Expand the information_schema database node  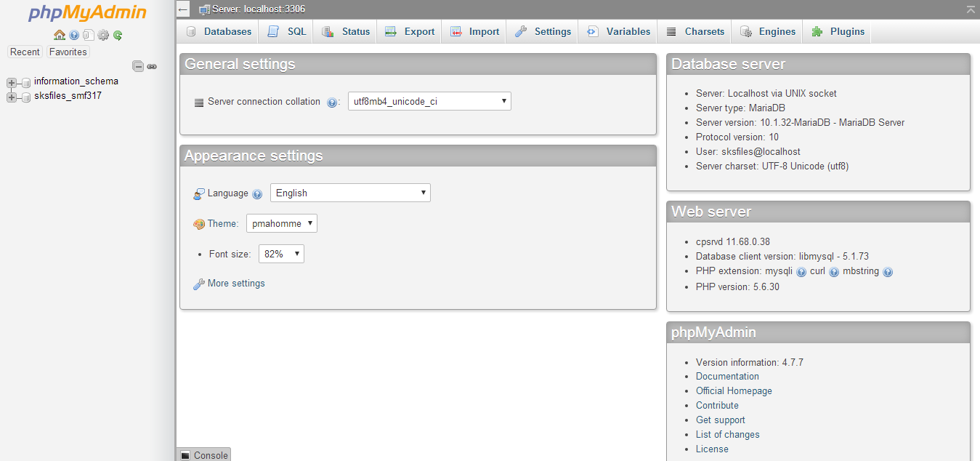pyautogui.click(x=11, y=82)
